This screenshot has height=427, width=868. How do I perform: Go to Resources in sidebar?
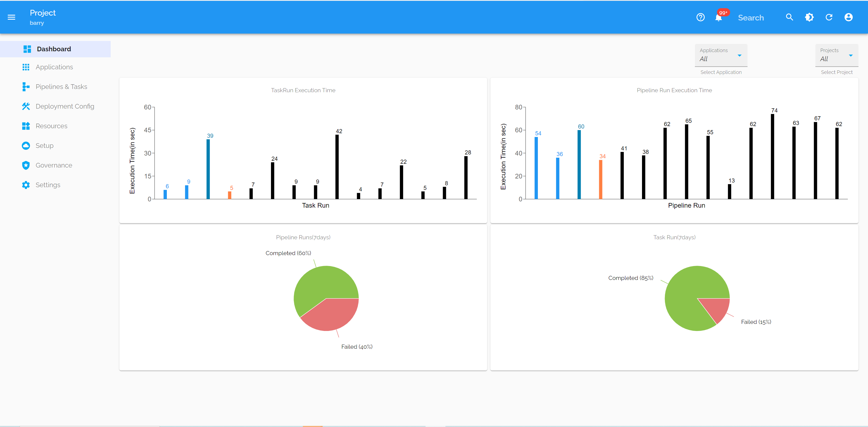click(51, 126)
